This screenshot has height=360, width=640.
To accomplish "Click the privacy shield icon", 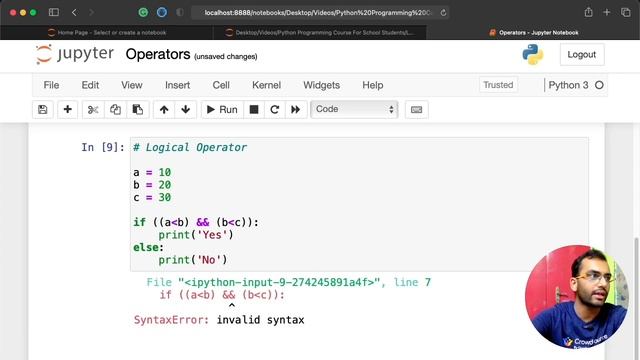I will point(180,13).
